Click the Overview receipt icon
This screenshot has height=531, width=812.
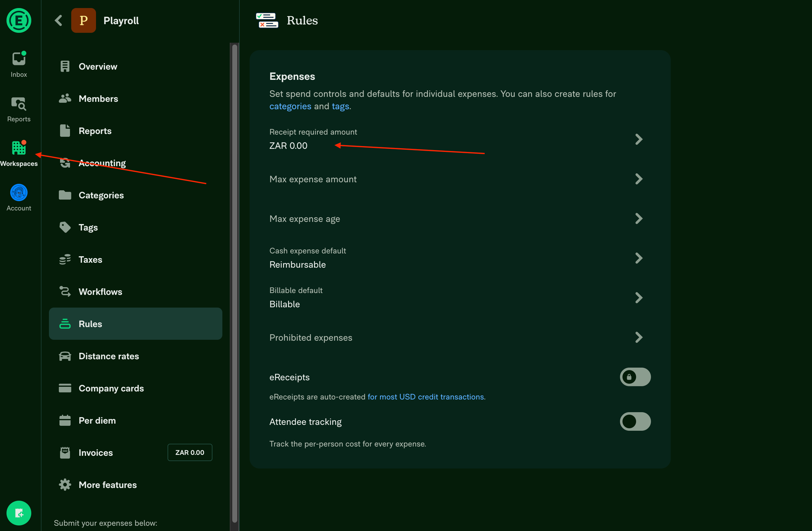[x=65, y=67]
